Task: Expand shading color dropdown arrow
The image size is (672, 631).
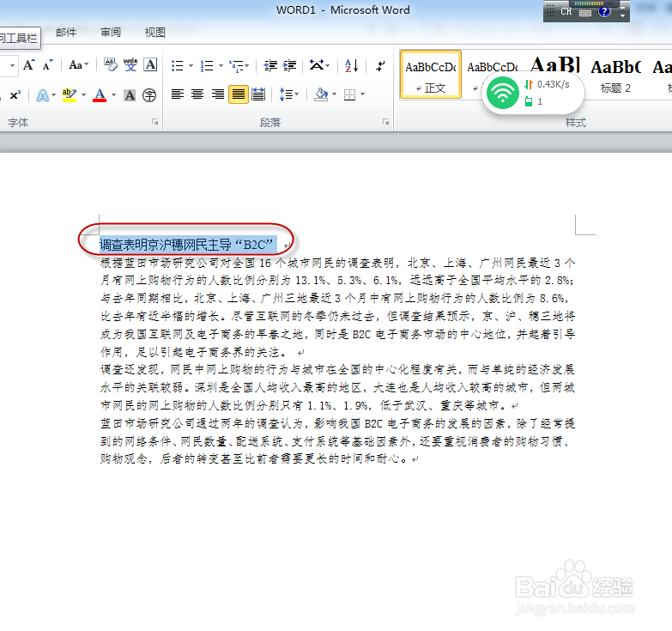Action: [335, 94]
